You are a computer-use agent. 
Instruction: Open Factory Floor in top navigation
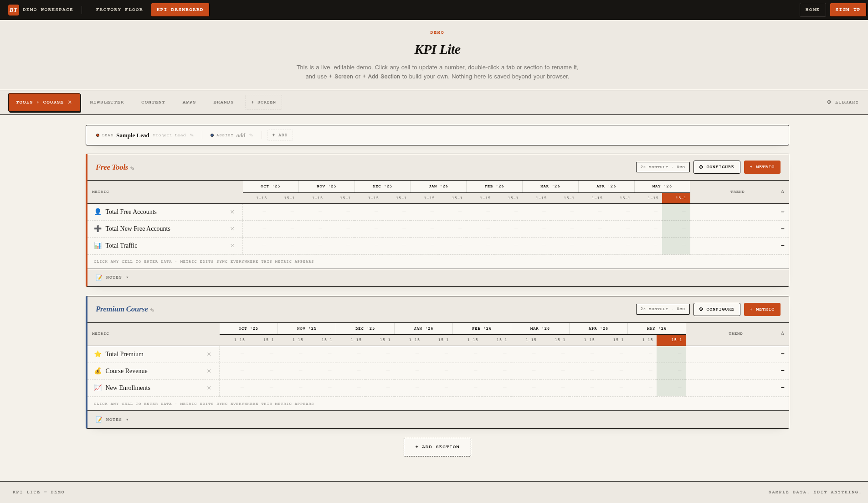coord(119,10)
